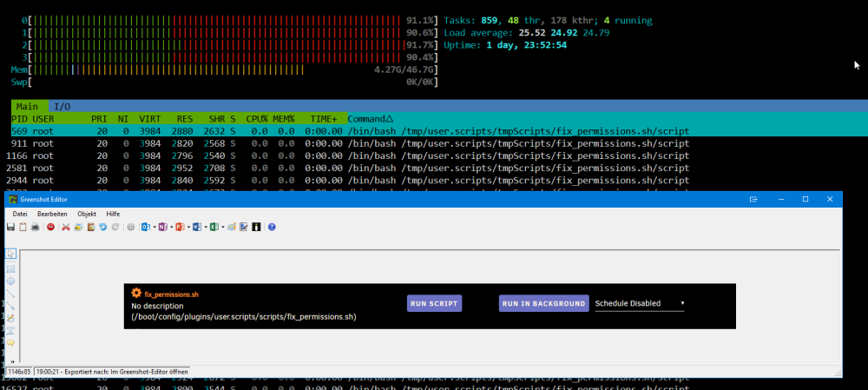Export screenshot to Outlook
The width and height of the screenshot is (868, 390).
[146, 227]
